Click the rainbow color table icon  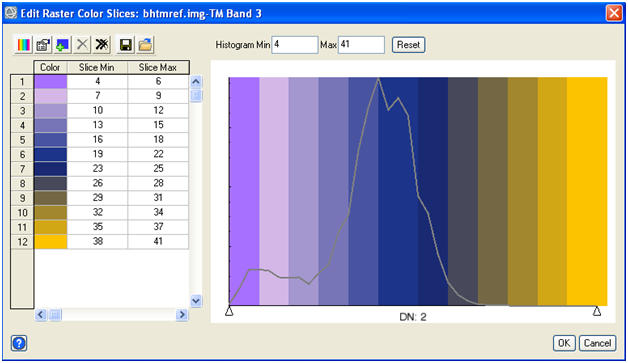[23, 45]
